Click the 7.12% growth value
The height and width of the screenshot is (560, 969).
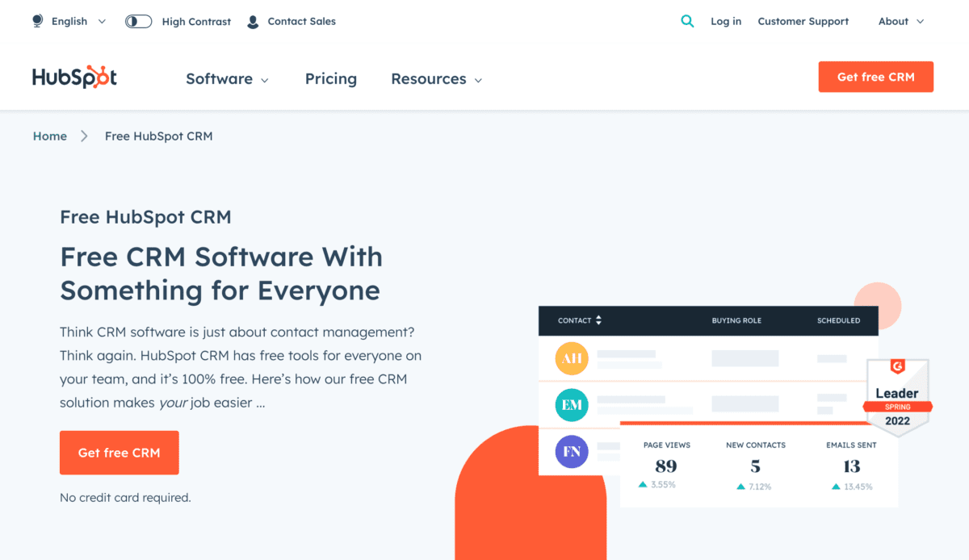(760, 487)
